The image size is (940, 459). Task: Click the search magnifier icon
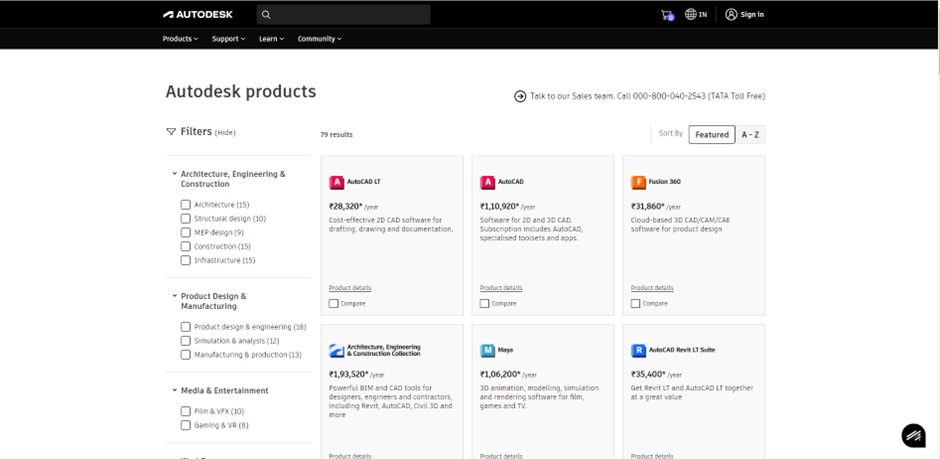click(x=267, y=14)
